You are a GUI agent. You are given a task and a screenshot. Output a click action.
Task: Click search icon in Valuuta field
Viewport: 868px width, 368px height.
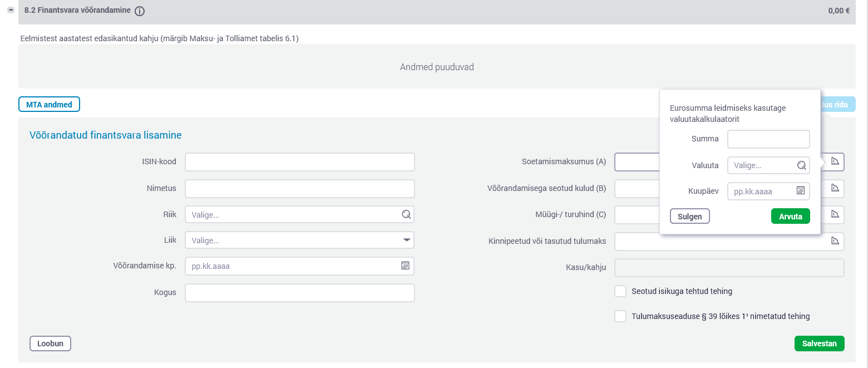[801, 165]
